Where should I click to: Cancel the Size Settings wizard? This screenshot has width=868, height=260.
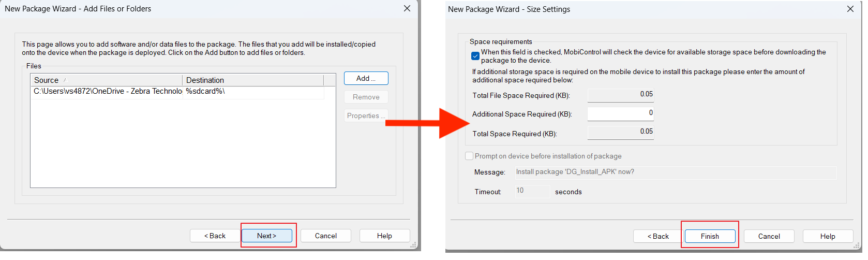coord(769,236)
